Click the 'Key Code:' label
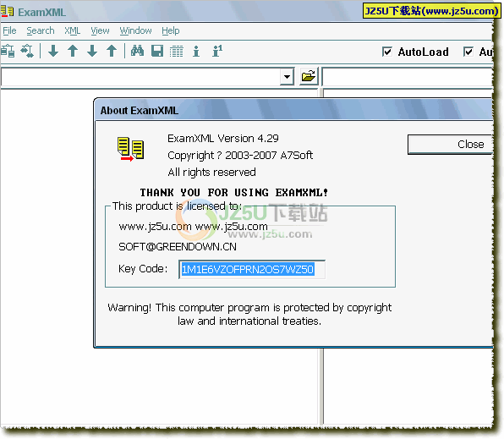This screenshot has width=504, height=439. pos(143,269)
